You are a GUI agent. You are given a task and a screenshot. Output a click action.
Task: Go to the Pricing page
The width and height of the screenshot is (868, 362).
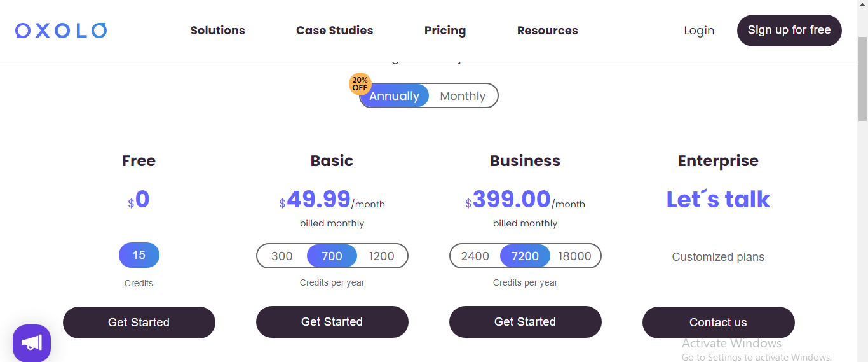point(445,31)
